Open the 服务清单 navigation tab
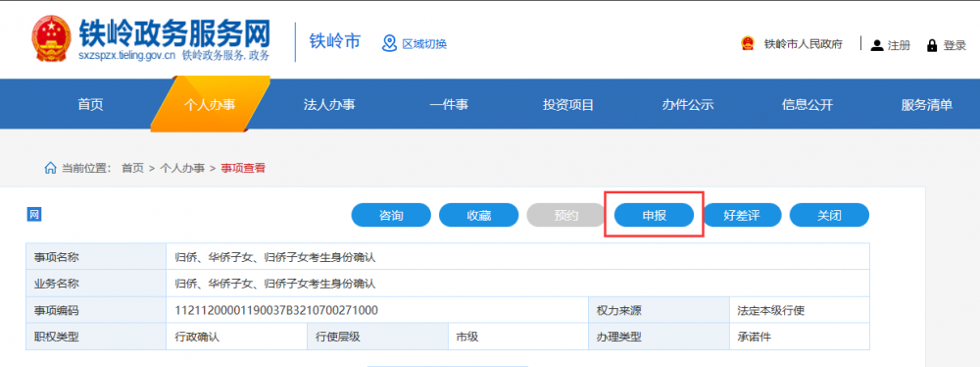980x367 pixels. pyautogui.click(x=926, y=105)
